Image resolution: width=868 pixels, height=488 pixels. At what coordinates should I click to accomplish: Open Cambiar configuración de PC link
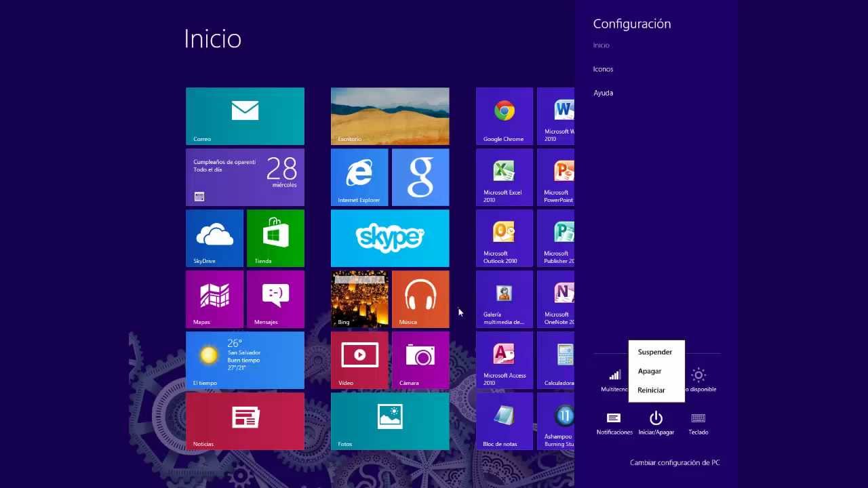click(675, 463)
